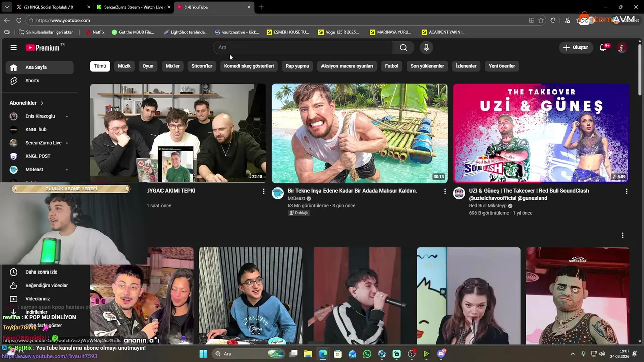
Task: Start voice search with microphone icon
Action: 426,48
